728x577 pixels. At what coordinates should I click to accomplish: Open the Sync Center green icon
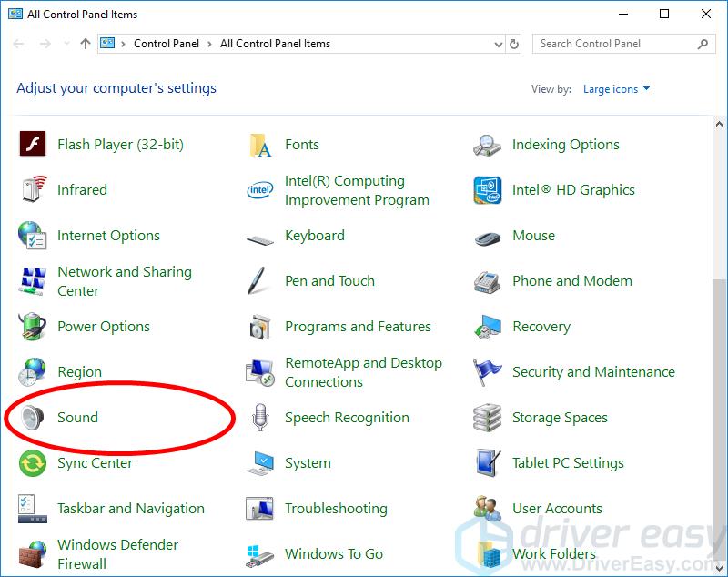tap(33, 463)
